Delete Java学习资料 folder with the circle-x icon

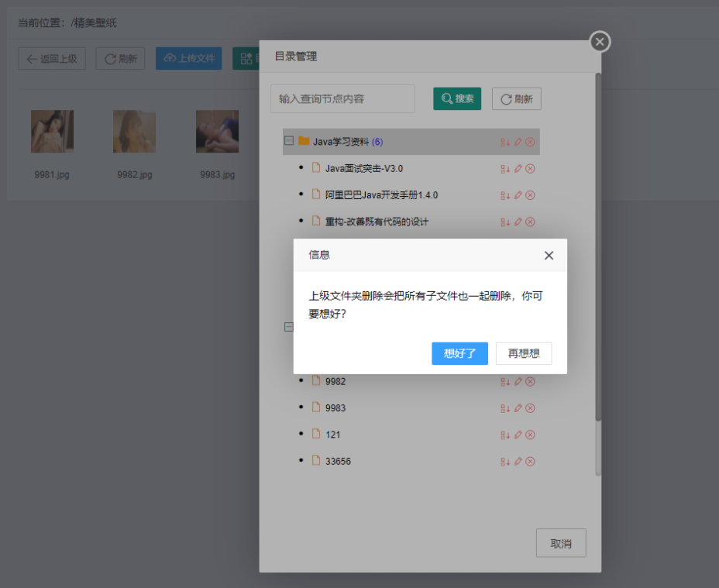pyautogui.click(x=530, y=143)
